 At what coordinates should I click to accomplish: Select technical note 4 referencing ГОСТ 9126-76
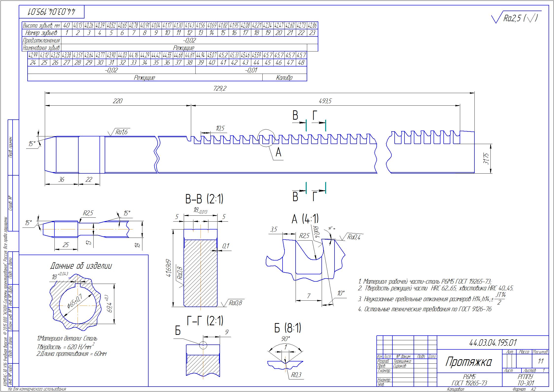pyautogui.click(x=425, y=309)
